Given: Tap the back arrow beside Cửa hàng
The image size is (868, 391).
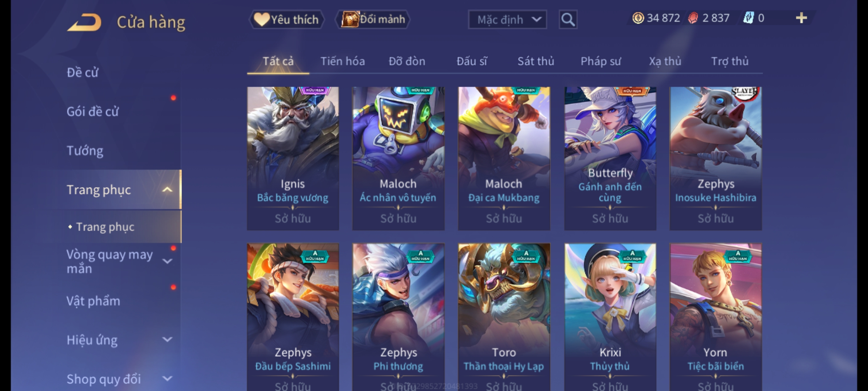Looking at the screenshot, I should [x=84, y=22].
